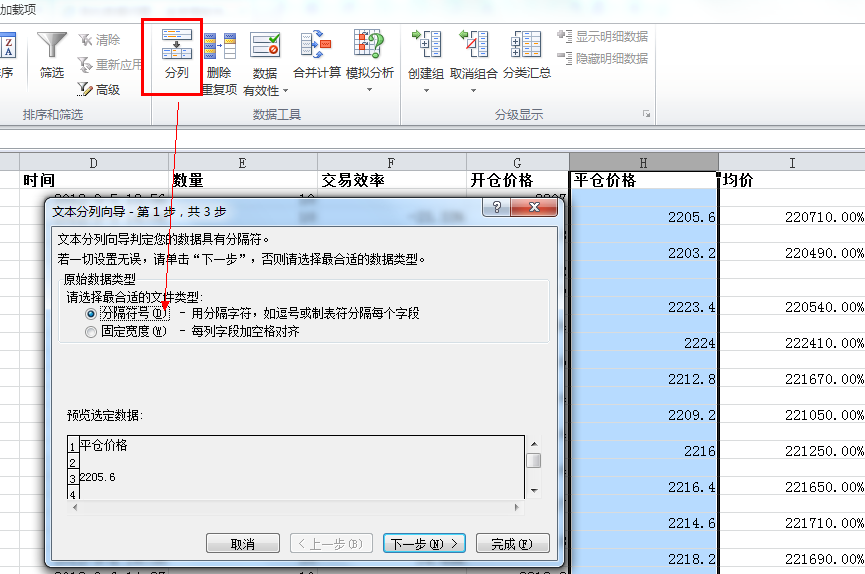Viewport: 865px width, 574px height.
Task: Select column I header
Action: [792, 162]
